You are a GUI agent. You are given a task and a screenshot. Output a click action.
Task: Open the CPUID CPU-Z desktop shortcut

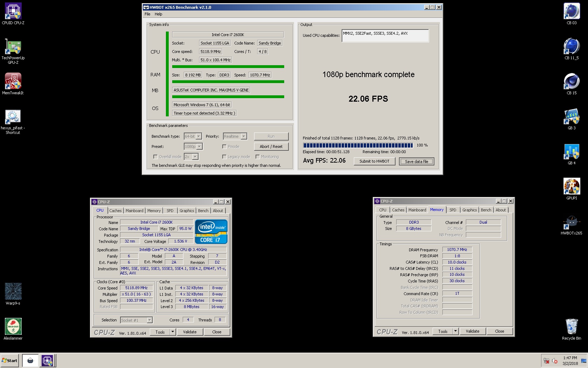click(x=13, y=13)
